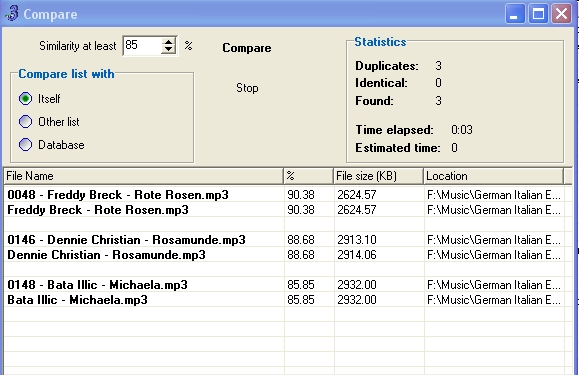The width and height of the screenshot is (579, 375).
Task: Click Location cell of 0146 Dennie Christian row
Action: click(494, 240)
